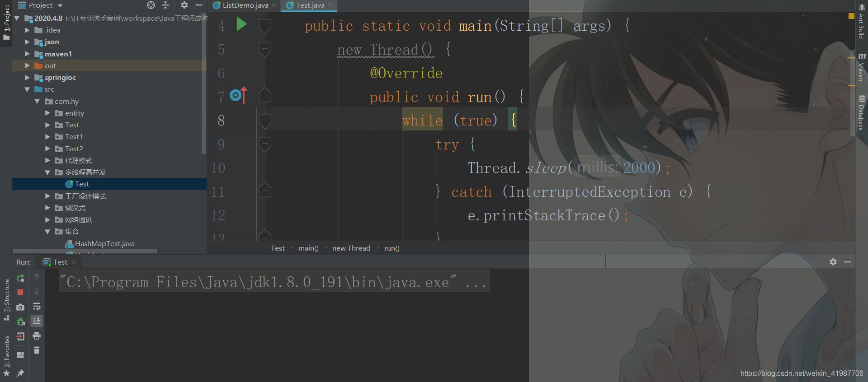Click 'Test' in the editor breadcrumb
The height and width of the screenshot is (382, 868).
click(278, 248)
